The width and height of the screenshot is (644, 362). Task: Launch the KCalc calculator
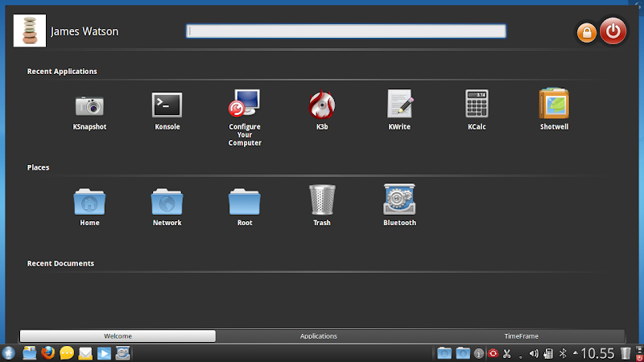click(x=477, y=104)
